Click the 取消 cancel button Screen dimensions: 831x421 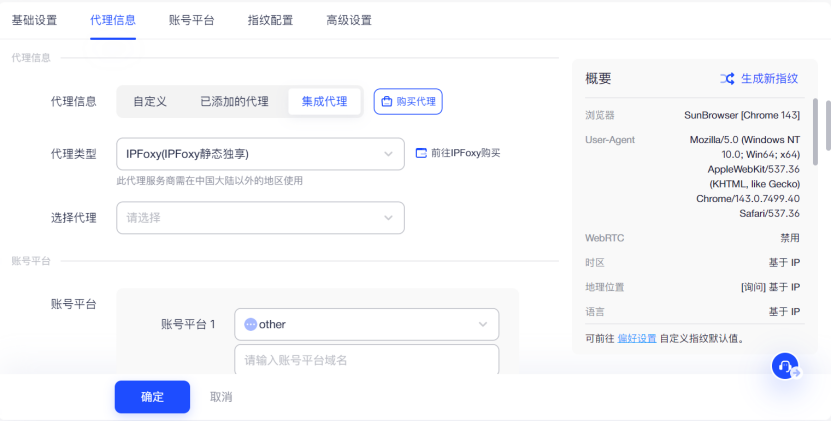[221, 397]
